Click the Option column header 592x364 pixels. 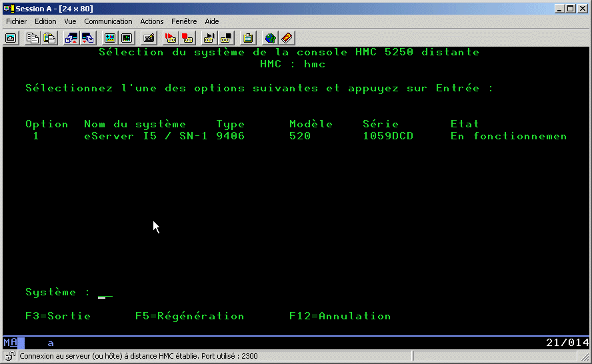[x=47, y=124]
